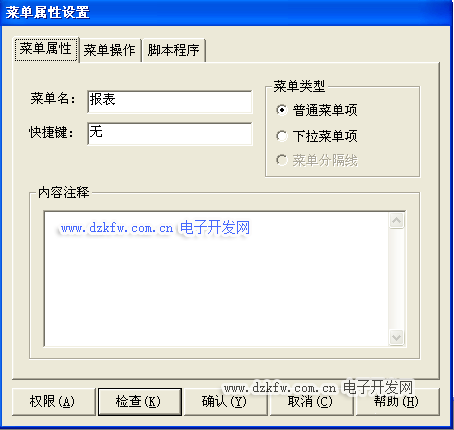Click the 检查(K) button
Screen dimensions: 454x430
(140, 402)
